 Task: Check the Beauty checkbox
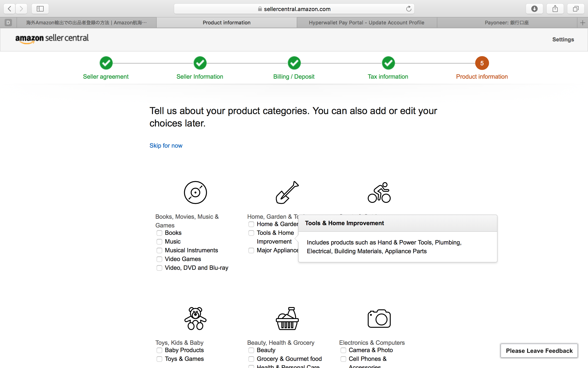[251, 350]
